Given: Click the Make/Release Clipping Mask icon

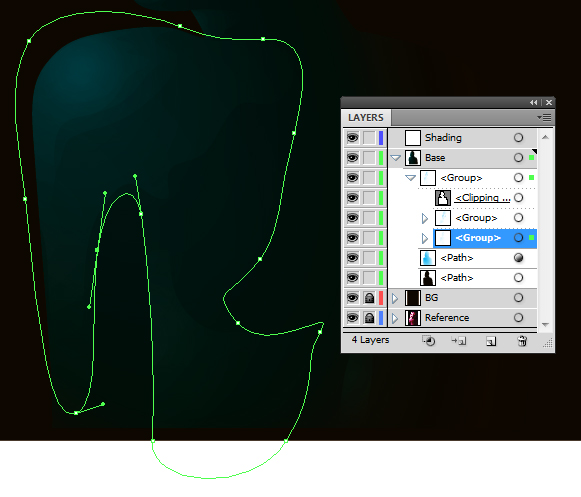Looking at the screenshot, I should tap(429, 341).
